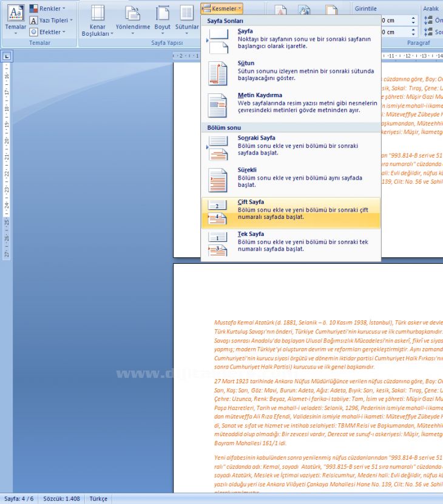Click the Temalar group label

[x=39, y=42]
